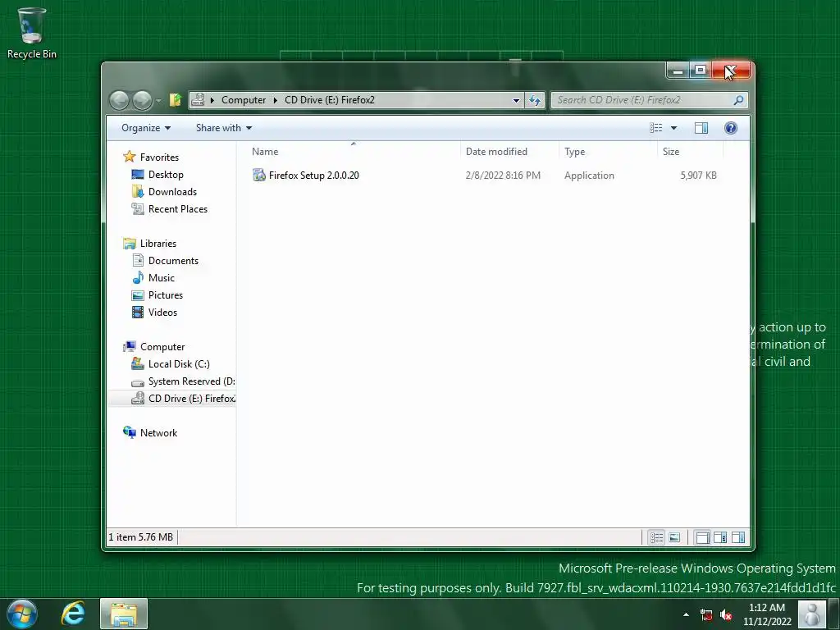Click status bar layout icon with lined side pane
Viewport: 840px width, 630px height.
coord(720,537)
